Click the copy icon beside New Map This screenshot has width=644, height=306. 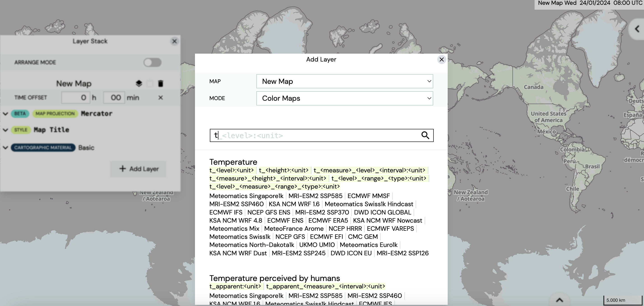pos(150,83)
